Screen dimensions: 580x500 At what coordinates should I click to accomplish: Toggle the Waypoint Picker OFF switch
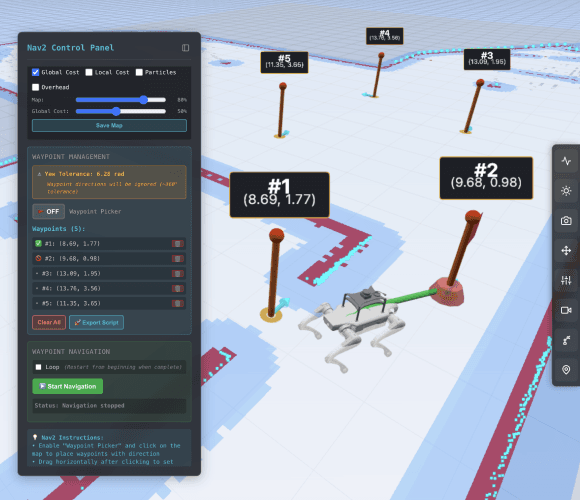[48, 212]
